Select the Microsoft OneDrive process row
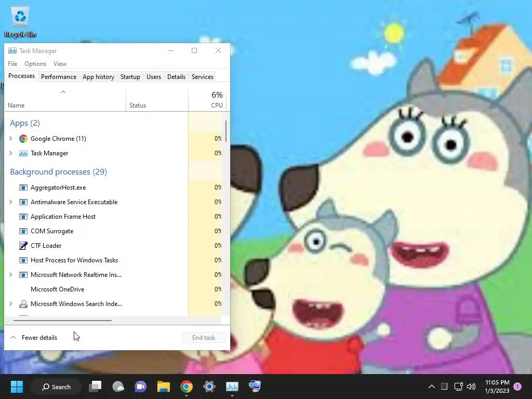The width and height of the screenshot is (532, 399). pos(114,289)
